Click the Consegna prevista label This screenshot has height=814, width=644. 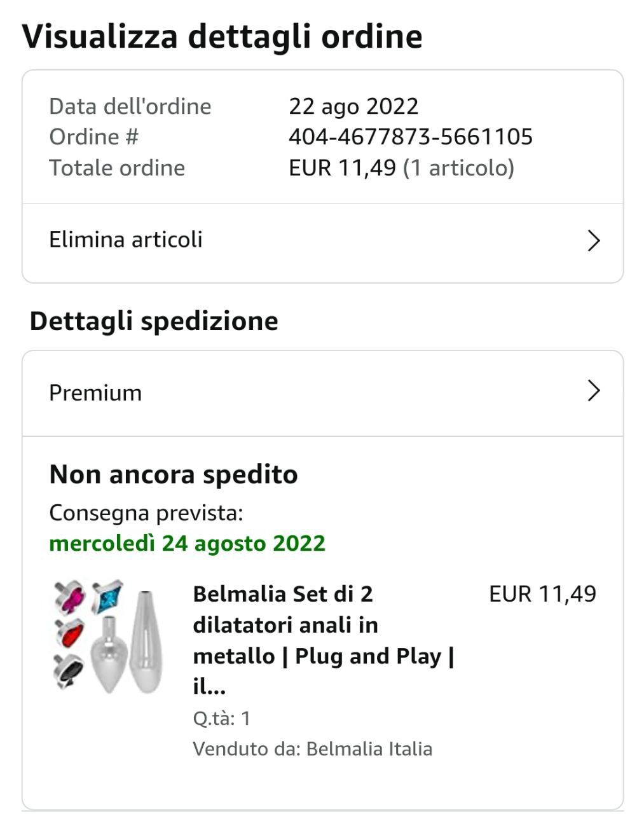point(146,513)
